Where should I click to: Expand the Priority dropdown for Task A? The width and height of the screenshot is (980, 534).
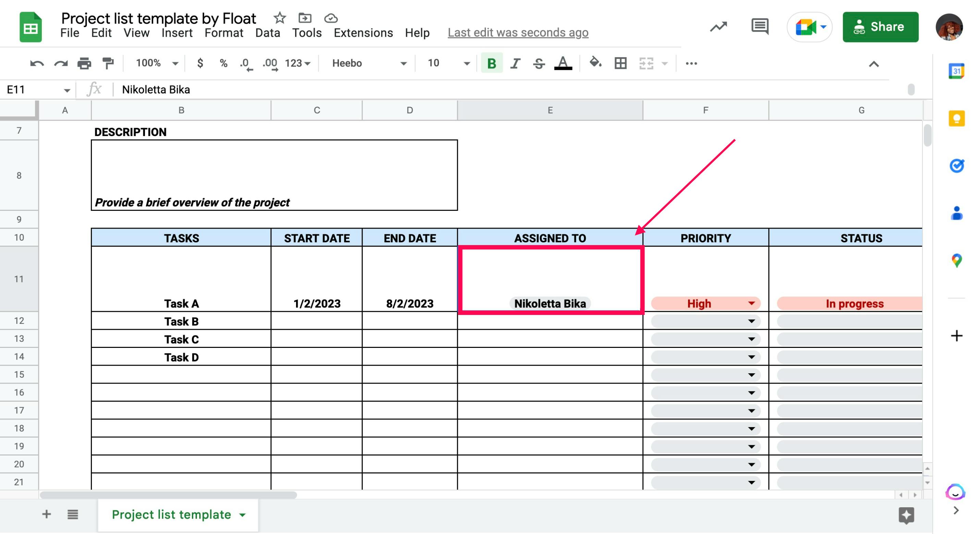[x=752, y=303]
